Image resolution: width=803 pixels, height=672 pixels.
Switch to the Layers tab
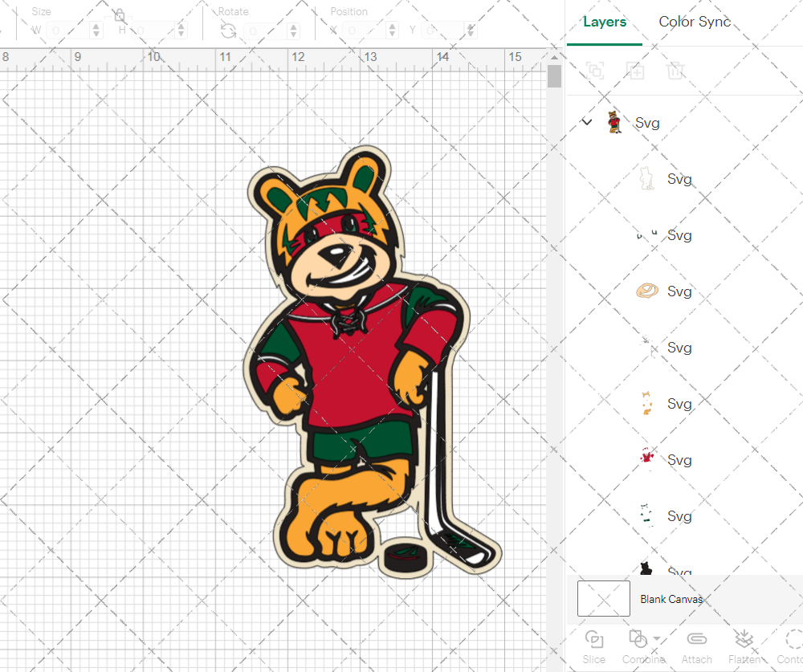tap(605, 22)
